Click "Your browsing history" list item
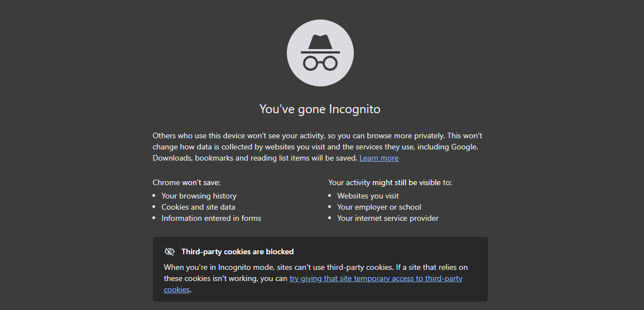 click(x=199, y=196)
